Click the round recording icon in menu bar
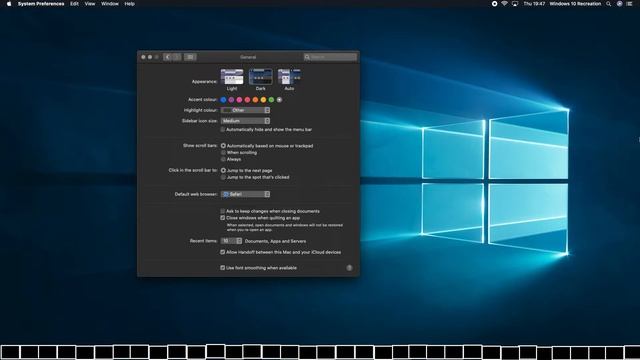 pyautogui.click(x=494, y=4)
